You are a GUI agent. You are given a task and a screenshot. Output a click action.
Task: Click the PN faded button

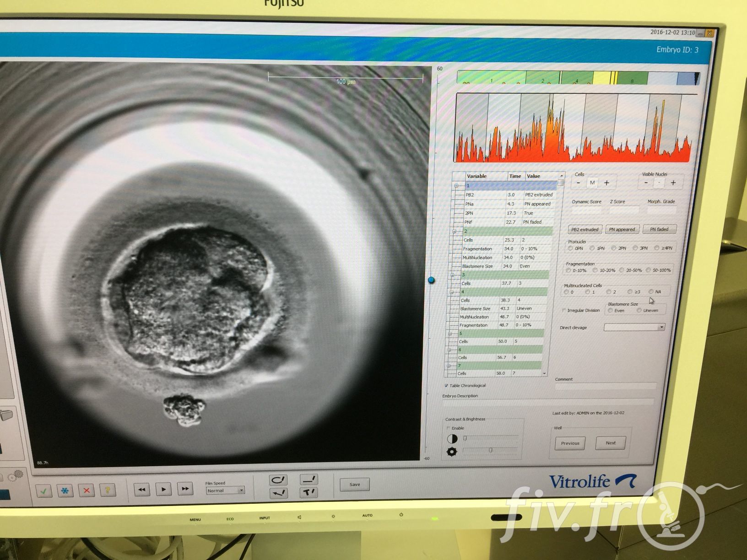coord(659,229)
